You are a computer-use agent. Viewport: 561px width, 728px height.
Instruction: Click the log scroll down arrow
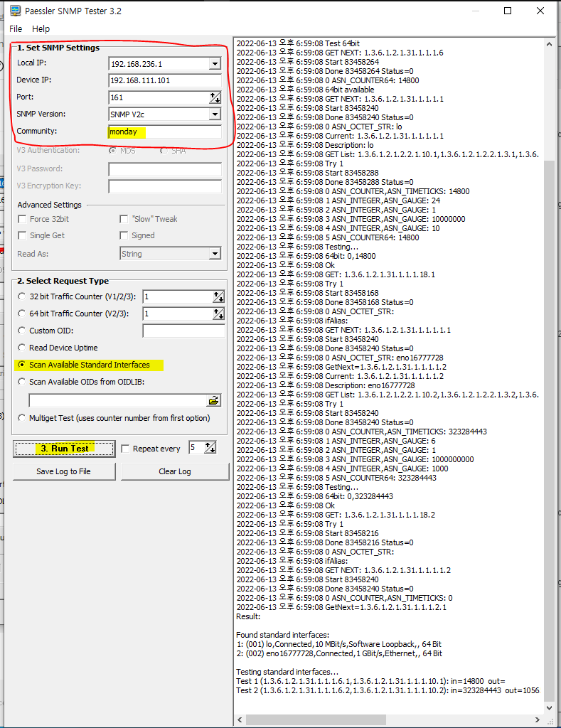click(x=549, y=708)
